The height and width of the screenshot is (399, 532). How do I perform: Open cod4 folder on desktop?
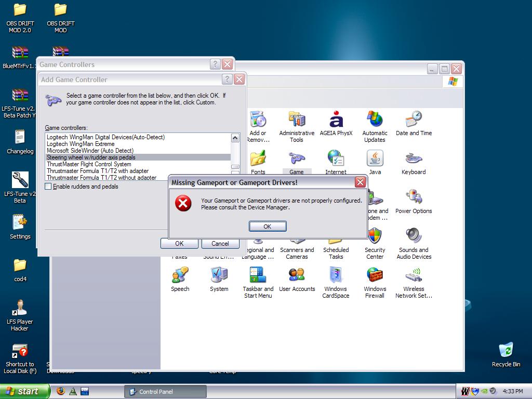pos(20,270)
